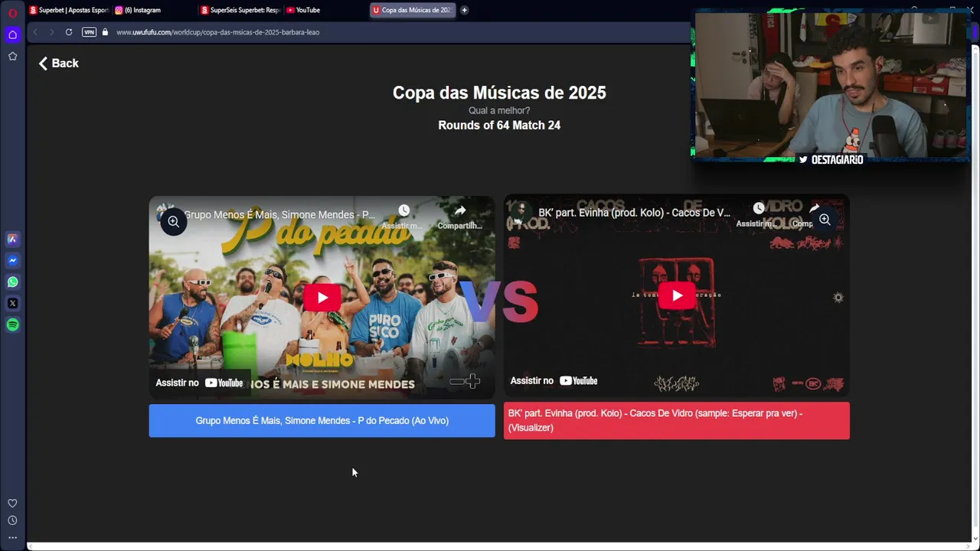View site security padlock info

coord(105,32)
